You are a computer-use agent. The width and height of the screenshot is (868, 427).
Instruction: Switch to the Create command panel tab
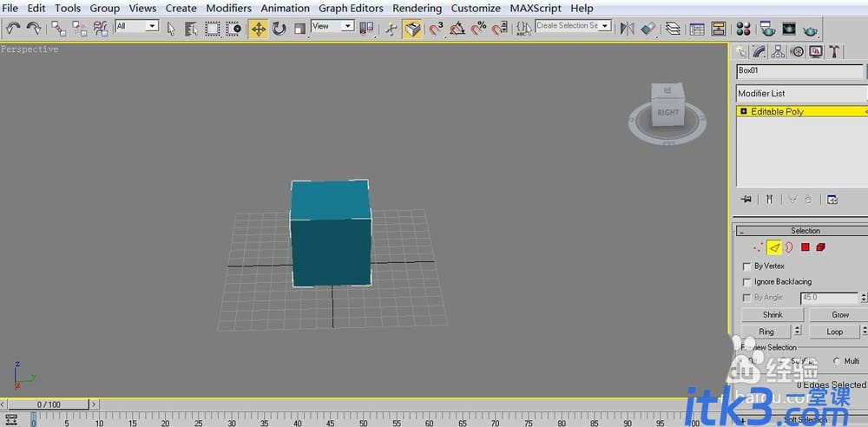pyautogui.click(x=740, y=51)
